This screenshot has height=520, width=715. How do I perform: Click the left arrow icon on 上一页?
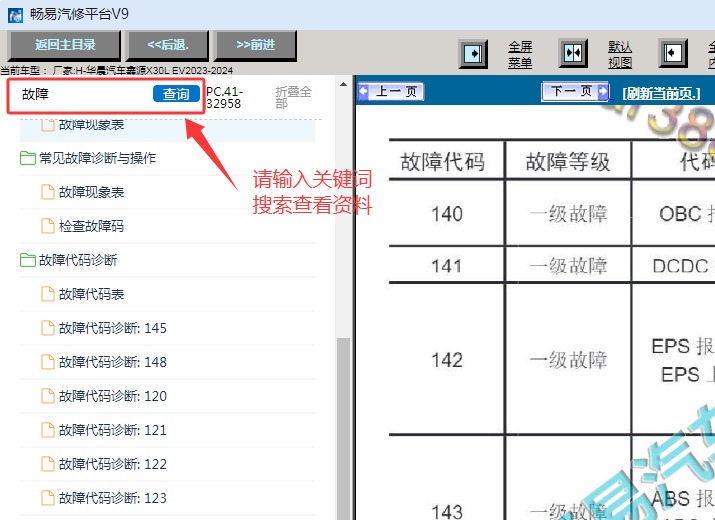[x=363, y=91]
